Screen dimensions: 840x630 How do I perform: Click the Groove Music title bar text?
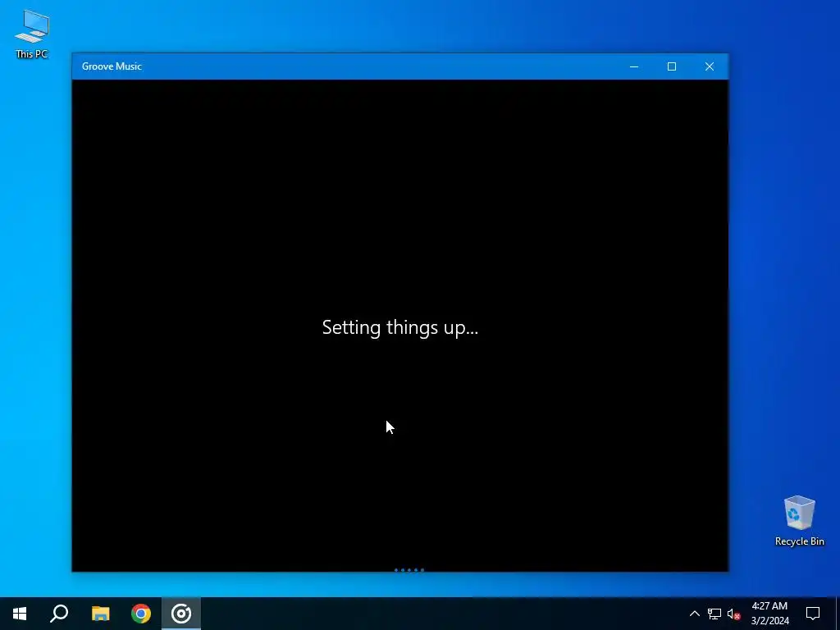pyautogui.click(x=112, y=66)
